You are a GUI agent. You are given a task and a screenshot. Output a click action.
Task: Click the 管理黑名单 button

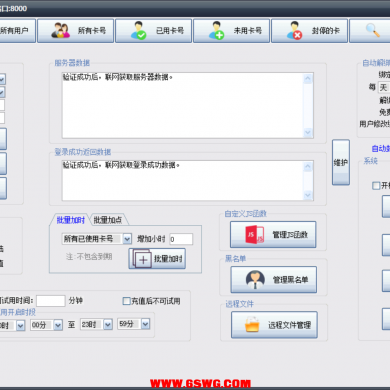(x=274, y=279)
